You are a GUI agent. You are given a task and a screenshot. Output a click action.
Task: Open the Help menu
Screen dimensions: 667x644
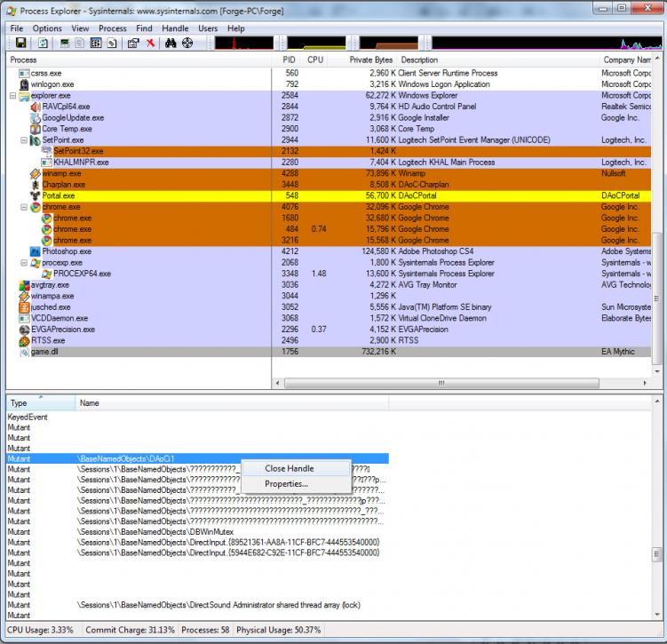click(235, 28)
